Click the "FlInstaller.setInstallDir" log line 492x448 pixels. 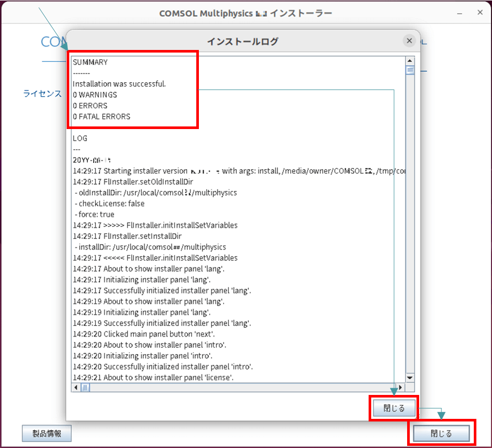point(128,236)
